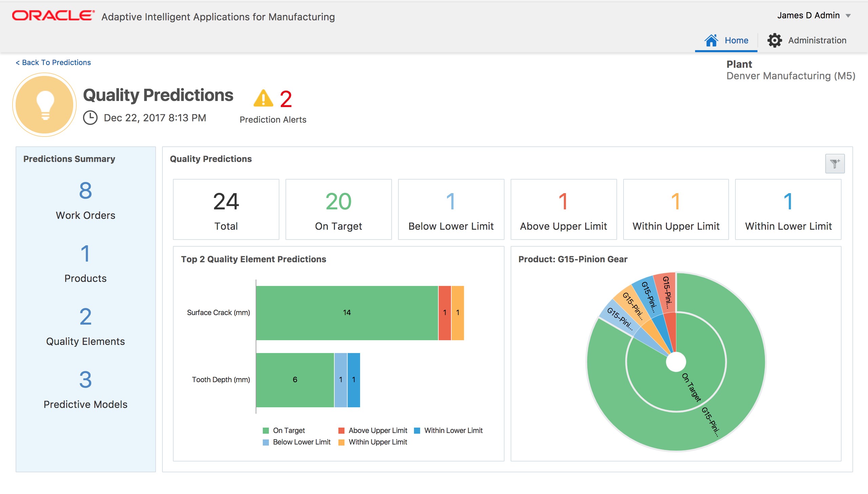Viewport: 868px width, 494px height.
Task: Open the filter icon in Quality Predictions panel
Action: [x=834, y=163]
